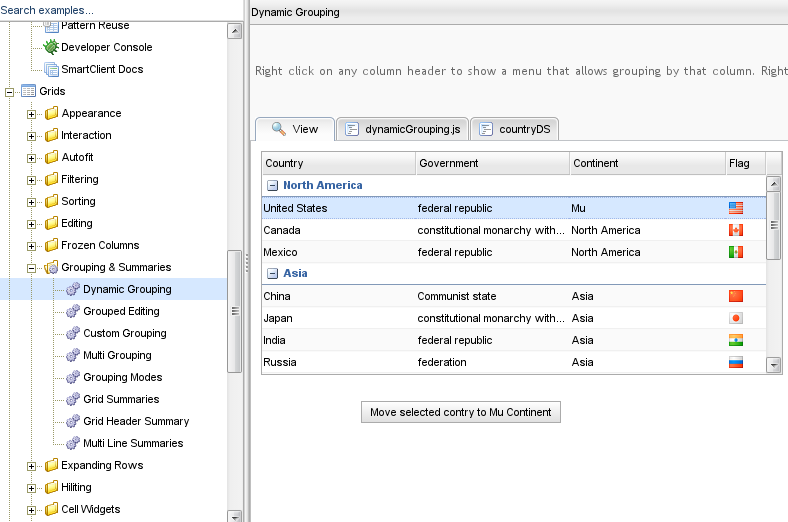Image resolution: width=788 pixels, height=522 pixels.
Task: Click the Dynamic Grouping gear icon
Action: [73, 289]
